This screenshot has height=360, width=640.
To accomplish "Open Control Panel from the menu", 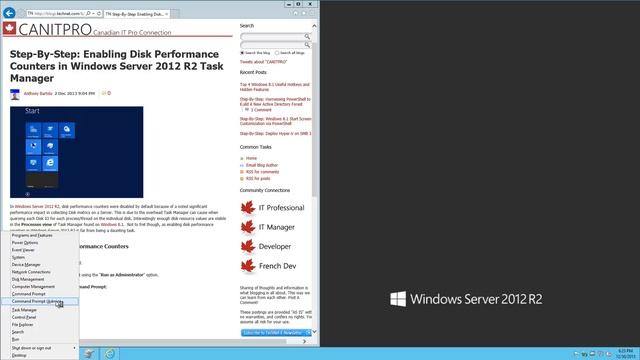I will [40, 318].
